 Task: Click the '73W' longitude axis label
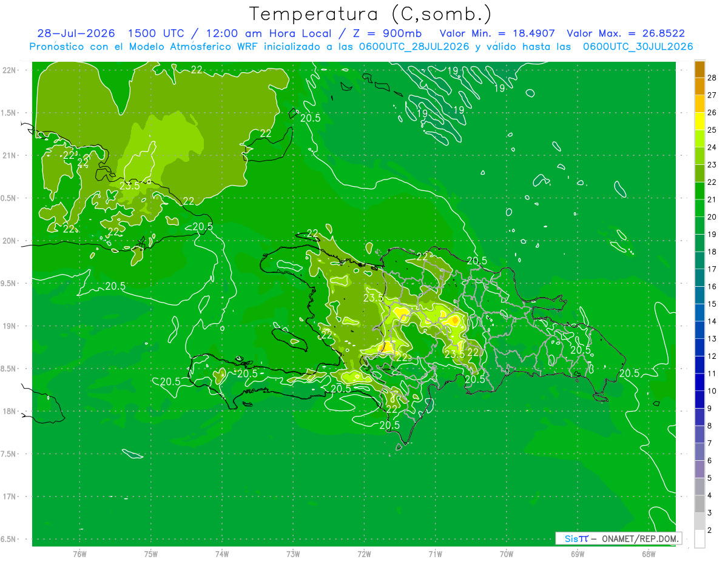tap(293, 554)
